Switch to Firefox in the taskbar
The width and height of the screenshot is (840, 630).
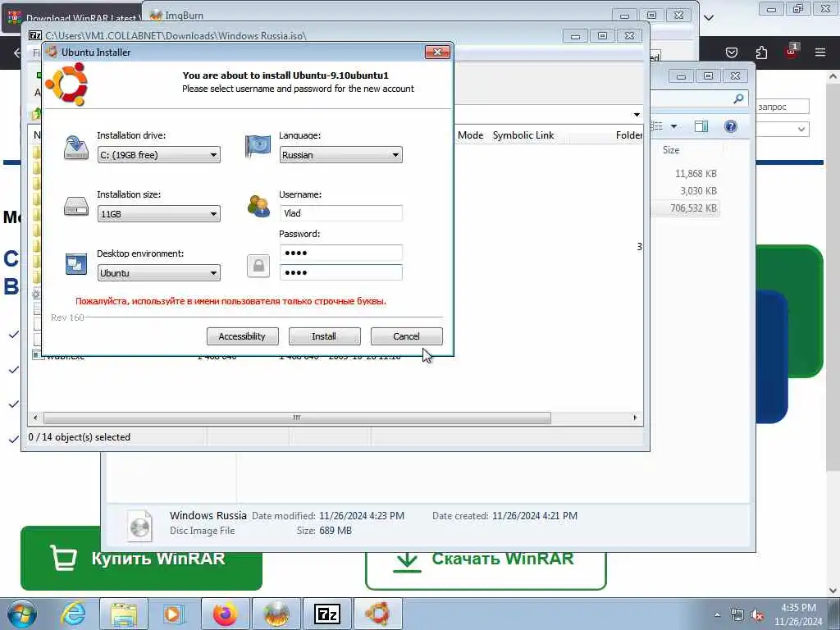[225, 614]
